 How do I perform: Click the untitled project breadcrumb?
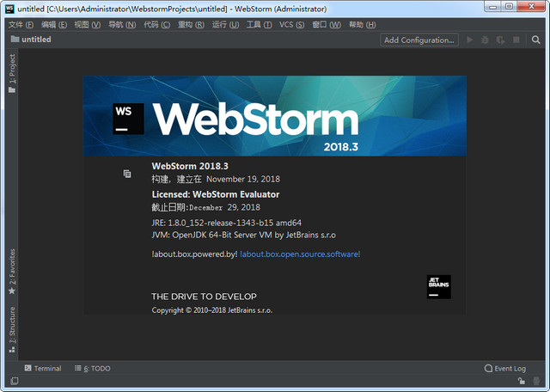click(31, 40)
